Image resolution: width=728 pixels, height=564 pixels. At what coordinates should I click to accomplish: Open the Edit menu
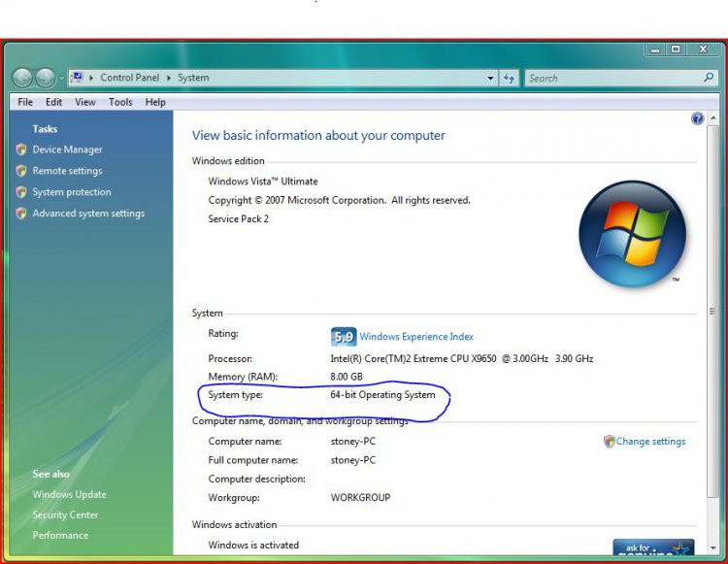click(x=53, y=102)
